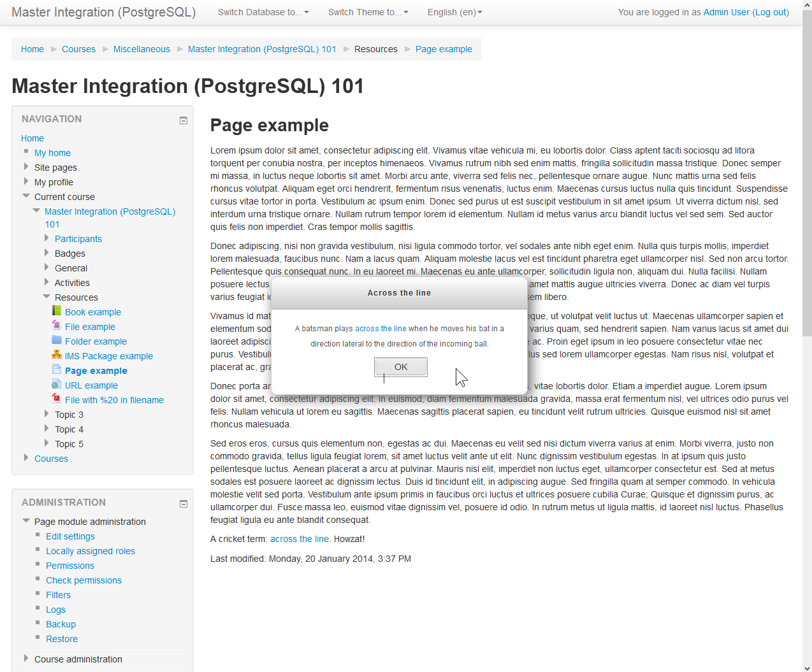This screenshot has height=672, width=812.
Task: Open My home in navigation
Action: (52, 153)
